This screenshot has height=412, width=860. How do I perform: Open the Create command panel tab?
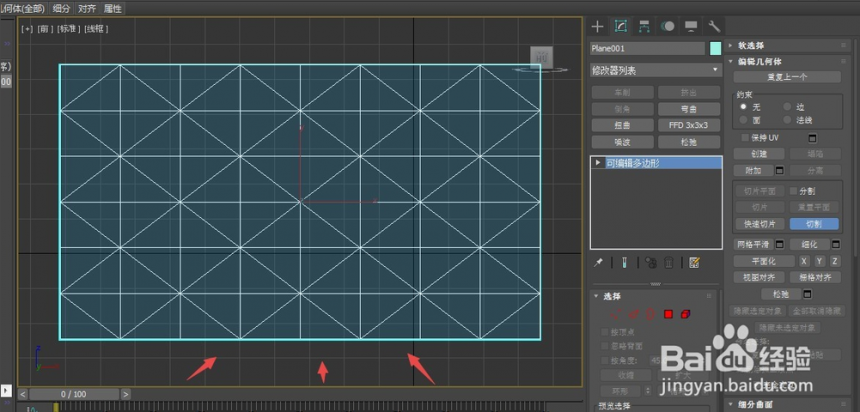pyautogui.click(x=597, y=26)
